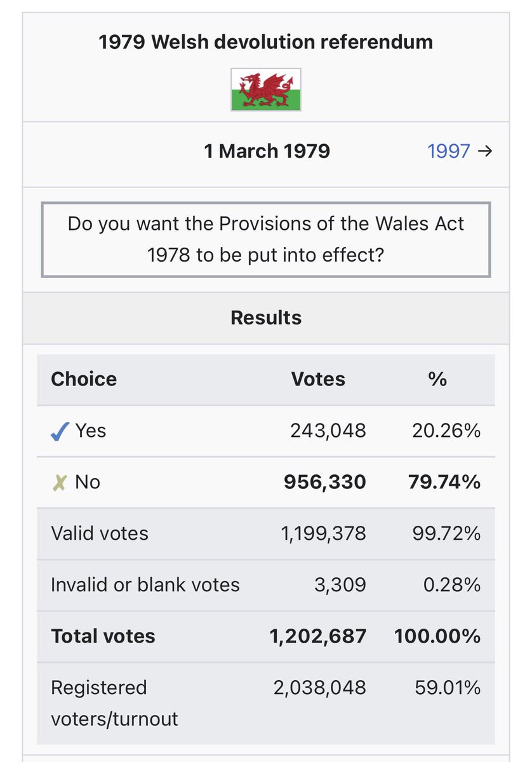
Task: Open the 1997 referendum link
Action: [x=448, y=151]
